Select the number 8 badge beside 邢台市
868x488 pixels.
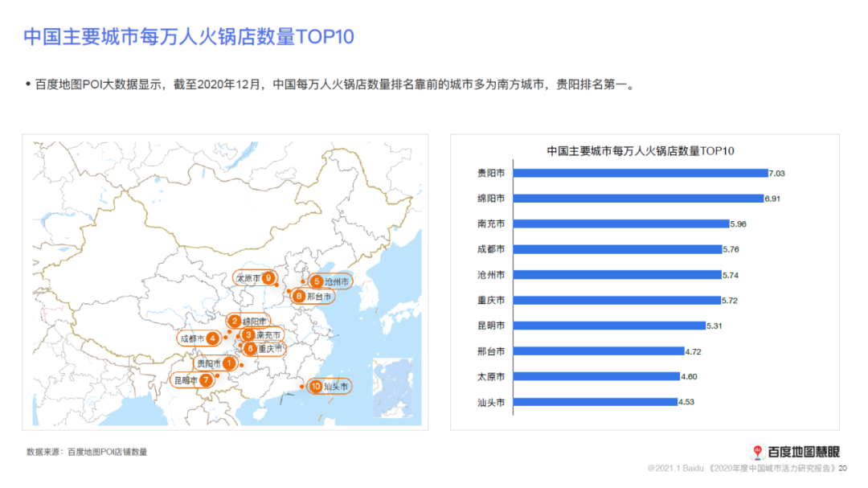(x=298, y=297)
